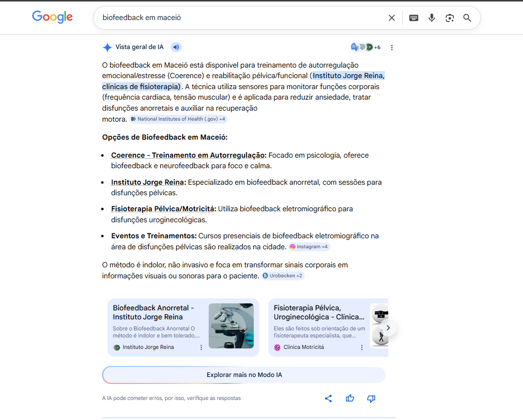The image size is (523, 420).
Task: Click the AI overview sparkle icon
Action: (107, 48)
